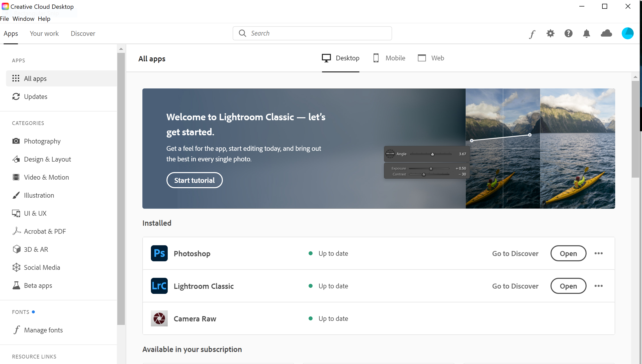Click the 3D & AR category icon
642x364 pixels.
(x=16, y=249)
